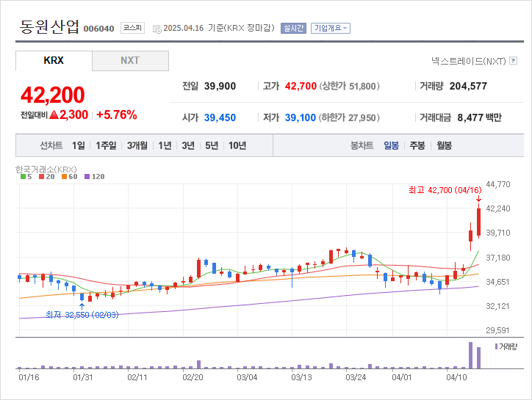Viewport: 532px width, 400px height.
Task: Click the 코스피 market label
Action: (132, 28)
